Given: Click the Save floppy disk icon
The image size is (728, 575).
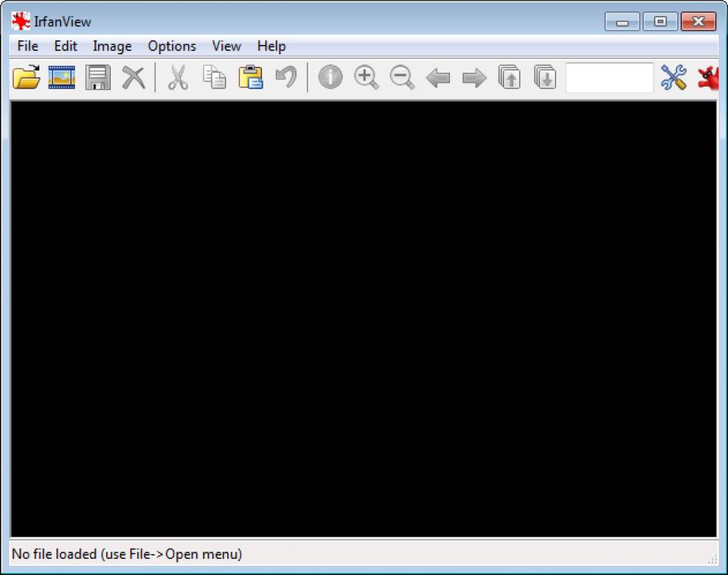Looking at the screenshot, I should click(x=98, y=77).
